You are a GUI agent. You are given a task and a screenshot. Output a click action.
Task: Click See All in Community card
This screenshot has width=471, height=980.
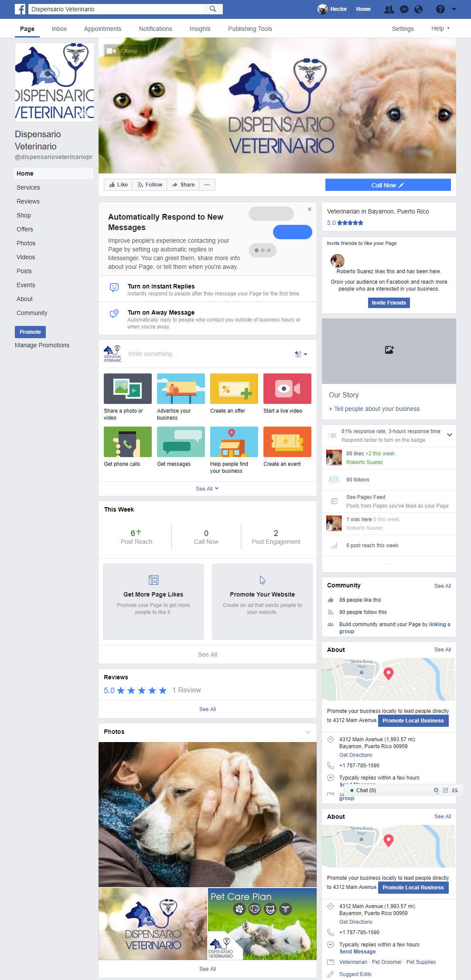443,586
